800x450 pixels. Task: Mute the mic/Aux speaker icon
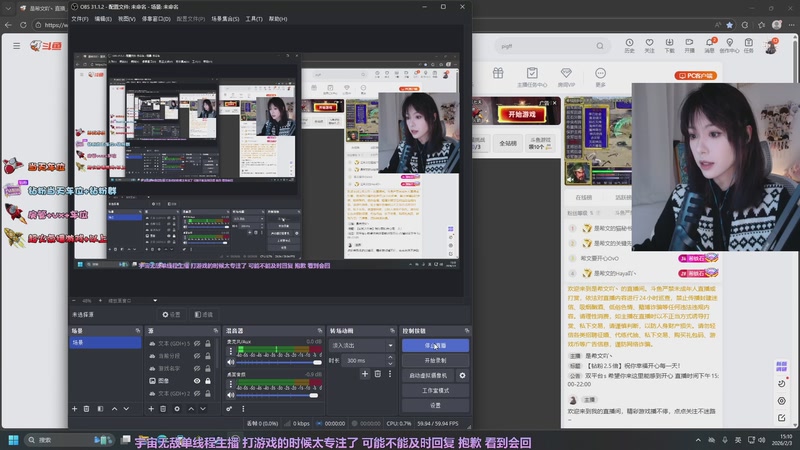point(231,362)
